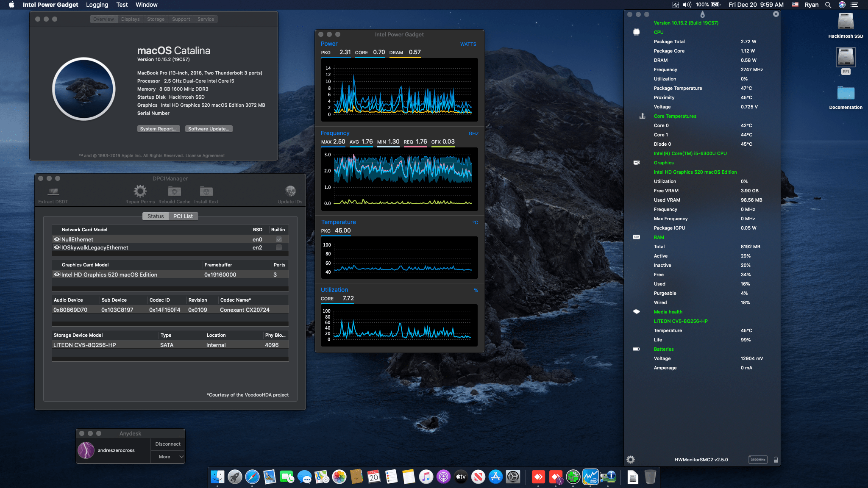Open Storage tab in About This Mac
Image resolution: width=868 pixels, height=488 pixels.
[x=156, y=19]
